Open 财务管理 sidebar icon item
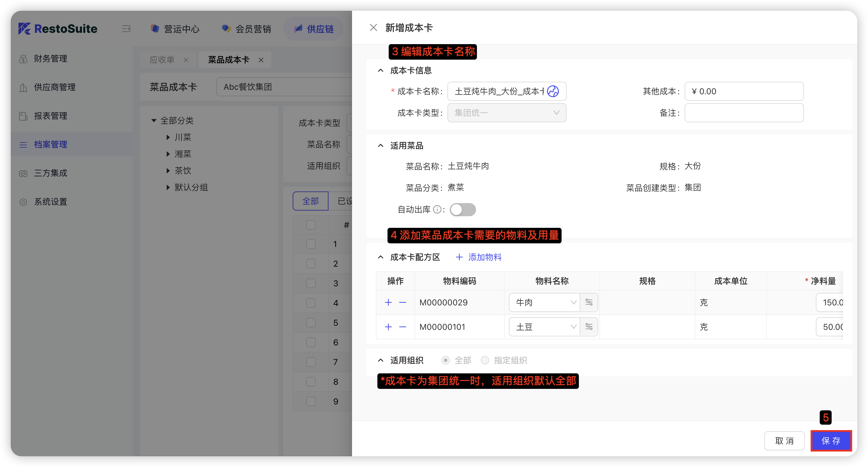 tap(23, 59)
